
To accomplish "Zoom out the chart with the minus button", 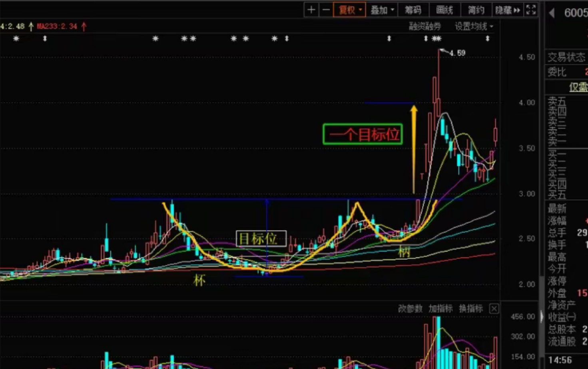I will [x=326, y=10].
